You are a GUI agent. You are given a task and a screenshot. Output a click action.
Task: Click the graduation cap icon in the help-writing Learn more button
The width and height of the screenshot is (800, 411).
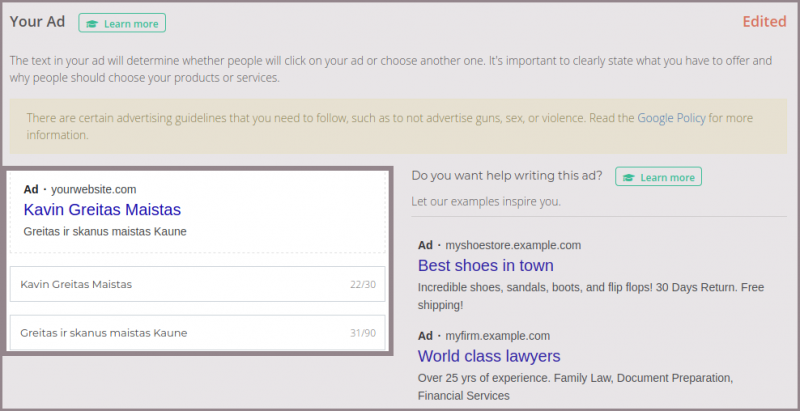coord(628,177)
